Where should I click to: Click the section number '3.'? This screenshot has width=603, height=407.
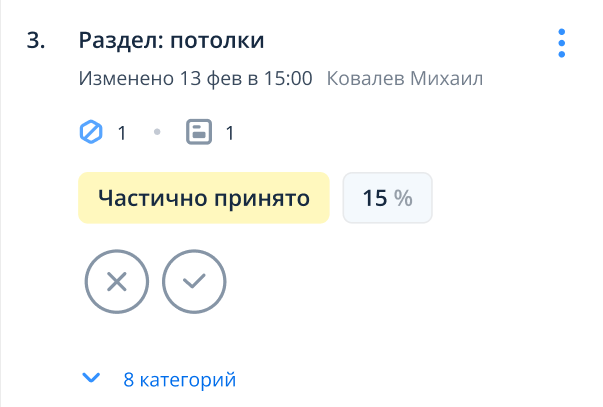click(35, 41)
